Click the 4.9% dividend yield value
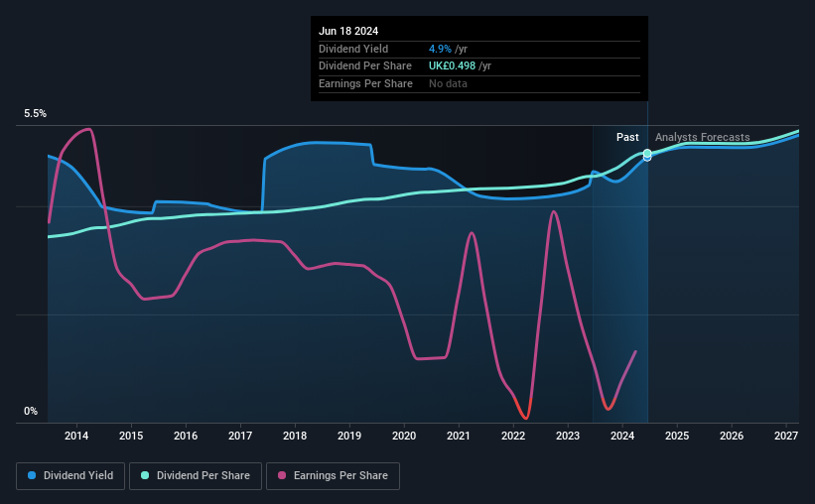Screen dimensions: 815x504 [440, 49]
